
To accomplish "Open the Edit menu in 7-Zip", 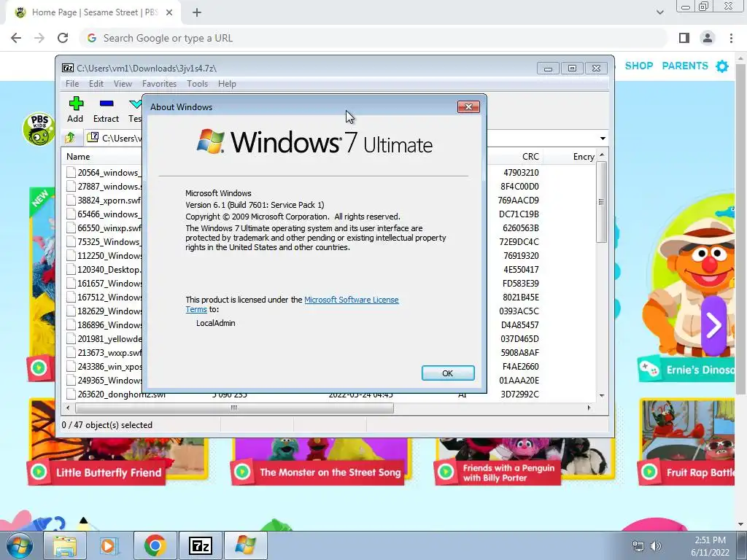I will tap(96, 84).
